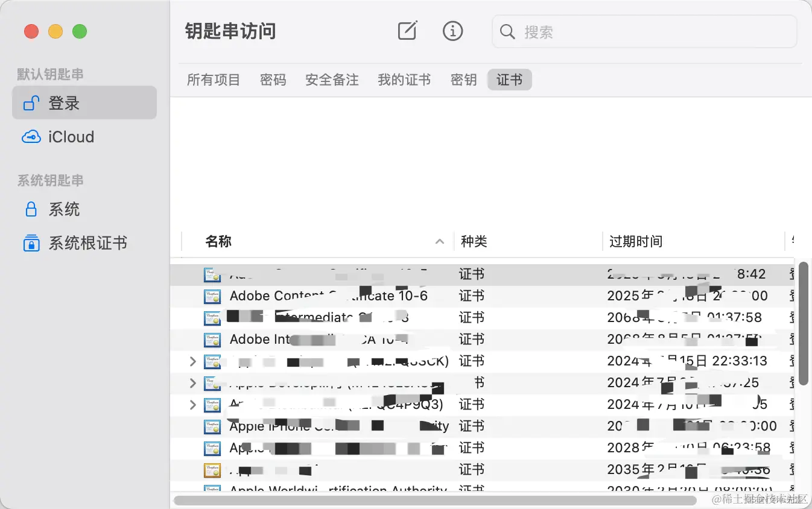The image size is (812, 509).
Task: Click the horizontal scrollbar below the list
Action: [435, 500]
